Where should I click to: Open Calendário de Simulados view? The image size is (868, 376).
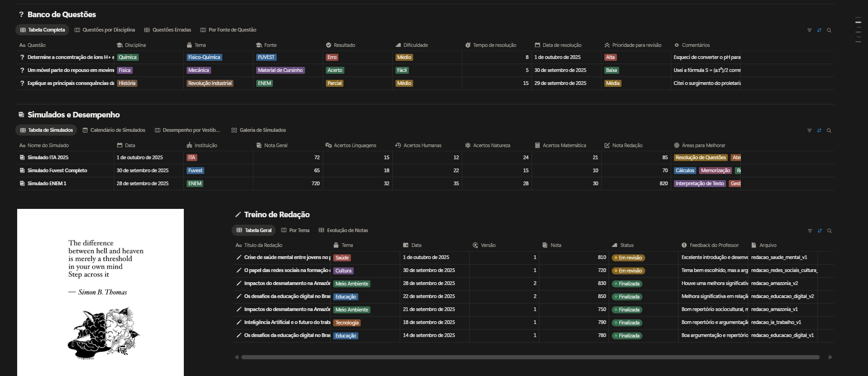[114, 130]
